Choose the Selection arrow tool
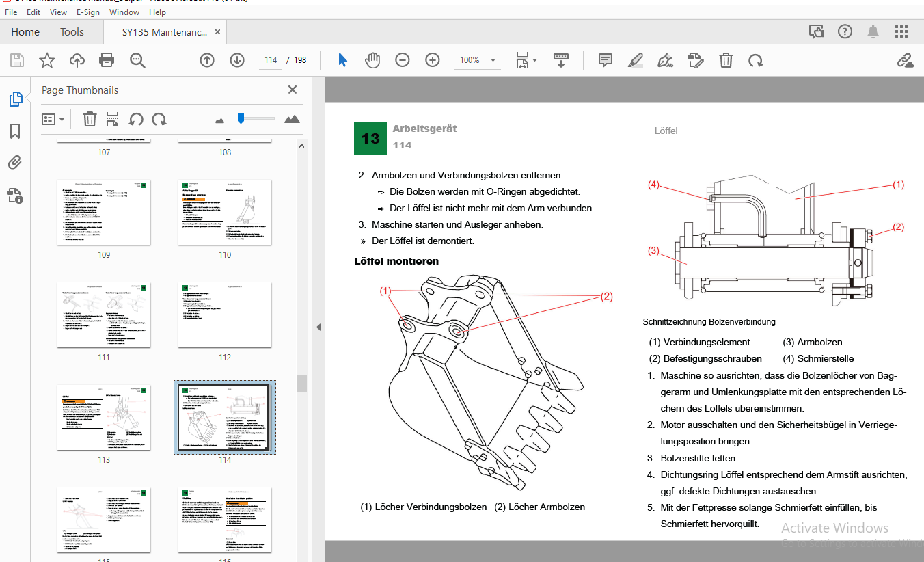 point(343,60)
